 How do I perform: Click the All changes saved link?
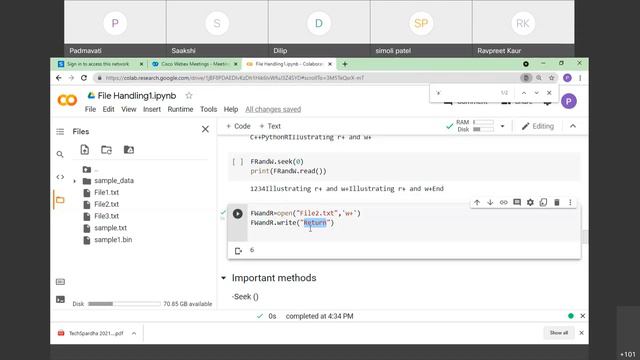tap(273, 109)
